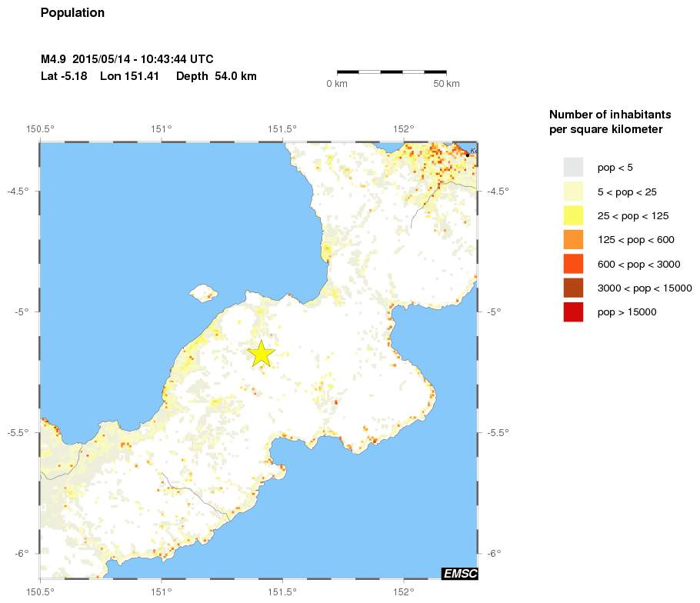Select the pale yellow '5 < pop < 25' swatch

(x=573, y=192)
